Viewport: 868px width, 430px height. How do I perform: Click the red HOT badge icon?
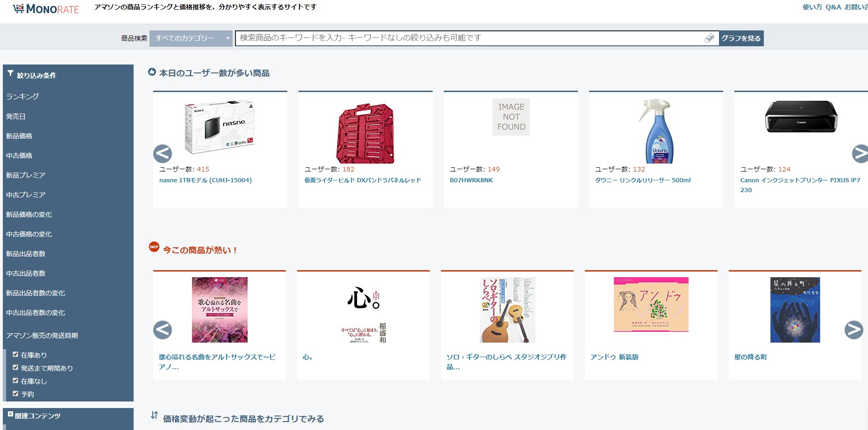tap(154, 247)
